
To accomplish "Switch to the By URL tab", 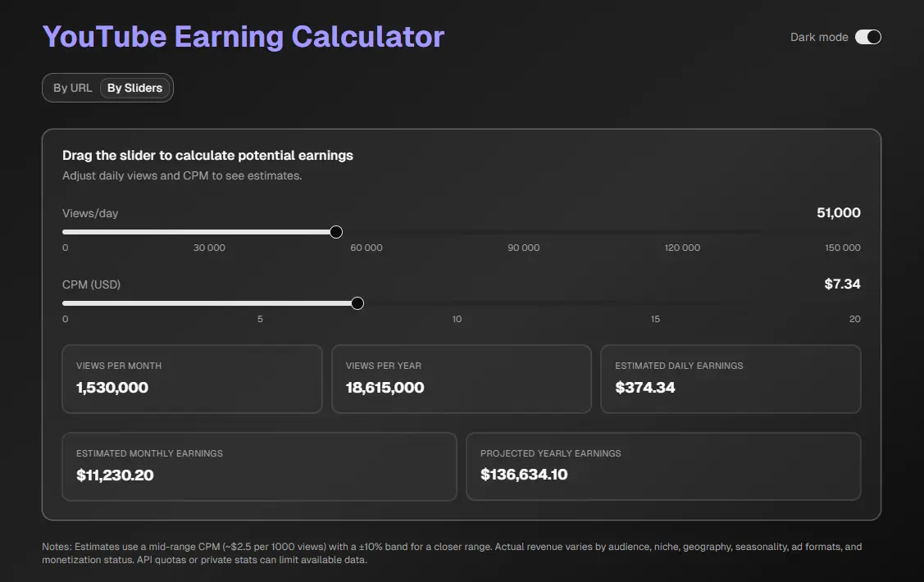I will tap(73, 88).
